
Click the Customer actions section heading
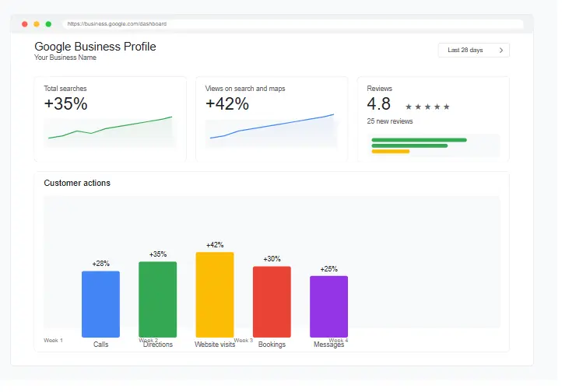(77, 184)
